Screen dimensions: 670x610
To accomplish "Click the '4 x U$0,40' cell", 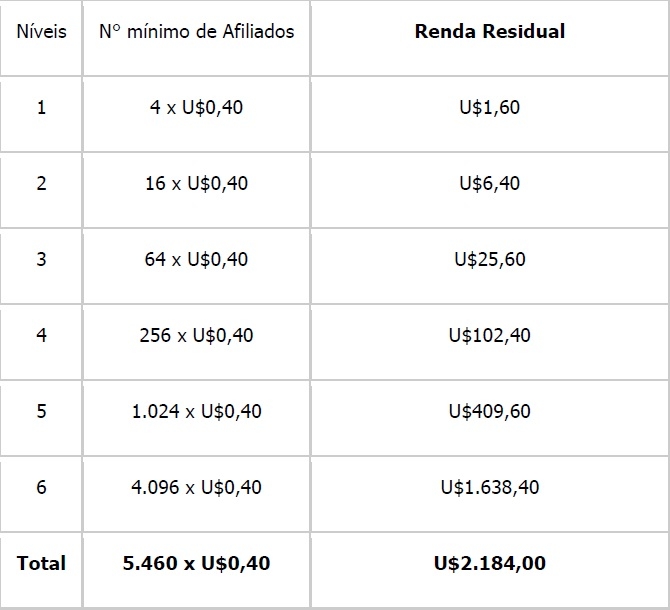I will pyautogui.click(x=196, y=107).
